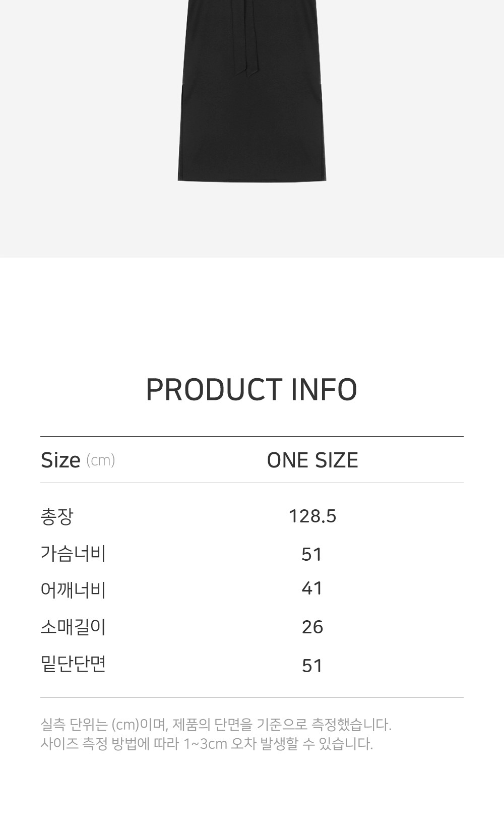Image resolution: width=504 pixels, height=829 pixels.
Task: Click the 밑단단면 row label
Action: click(73, 664)
